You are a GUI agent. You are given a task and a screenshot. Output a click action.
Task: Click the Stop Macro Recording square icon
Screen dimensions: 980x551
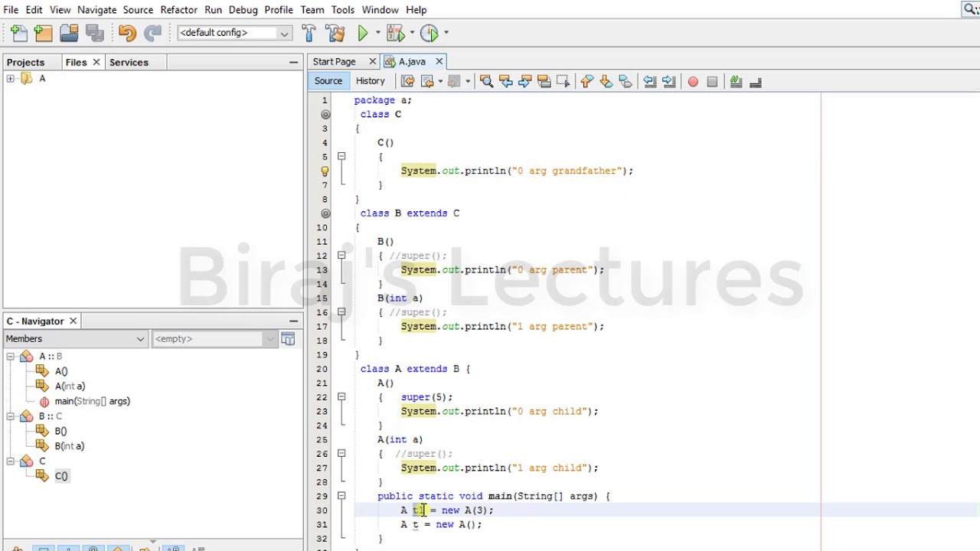[712, 82]
